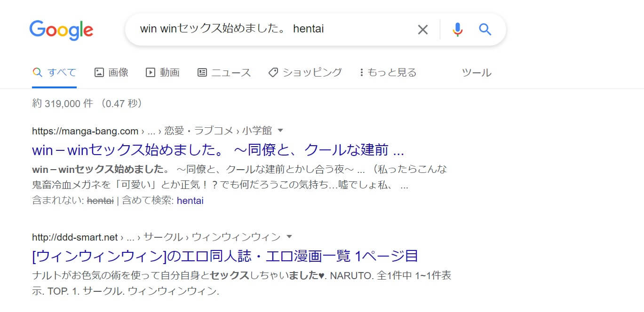The width and height of the screenshot is (644, 312).
Task: Click the Google logo
Action: pyautogui.click(x=61, y=30)
